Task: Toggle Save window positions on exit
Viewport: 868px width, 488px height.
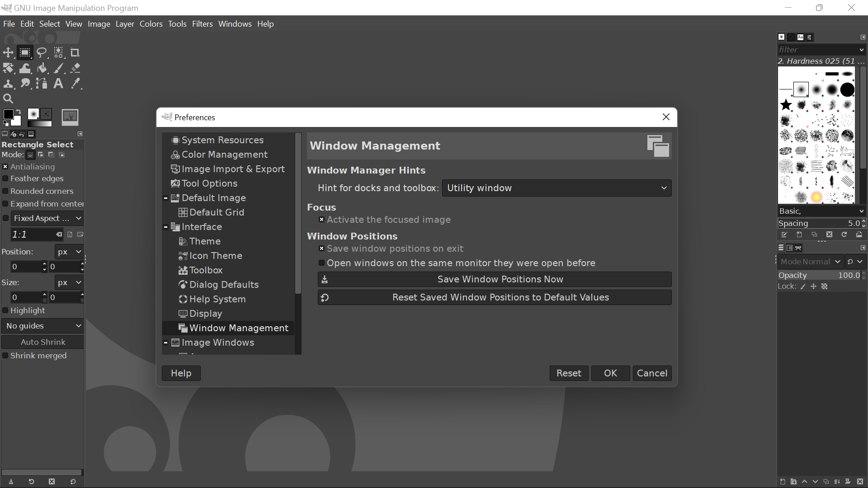Action: click(x=321, y=249)
